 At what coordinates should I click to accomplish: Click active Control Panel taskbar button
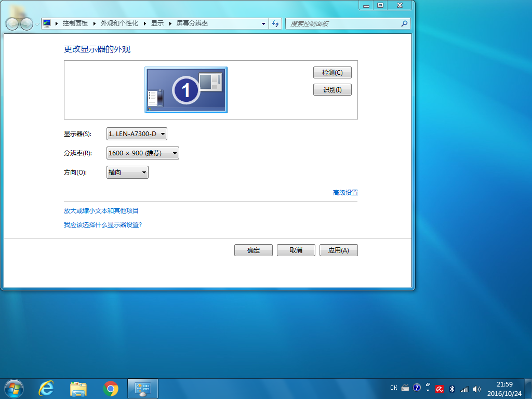143,389
